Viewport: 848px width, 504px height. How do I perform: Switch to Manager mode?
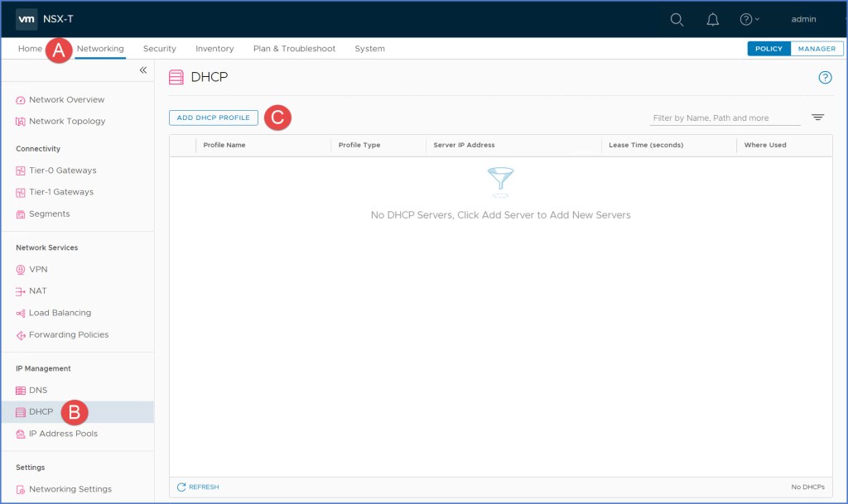pyautogui.click(x=817, y=49)
